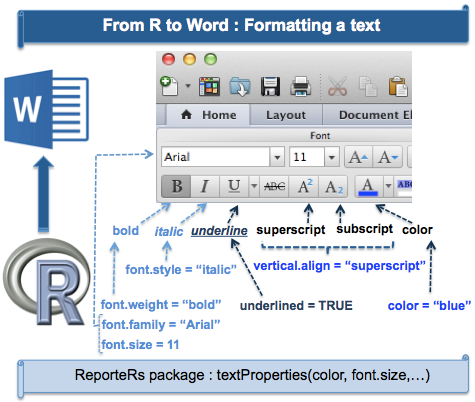Click the ReporteRs package textProperties banner
This screenshot has width=475, height=402.
pos(244,376)
